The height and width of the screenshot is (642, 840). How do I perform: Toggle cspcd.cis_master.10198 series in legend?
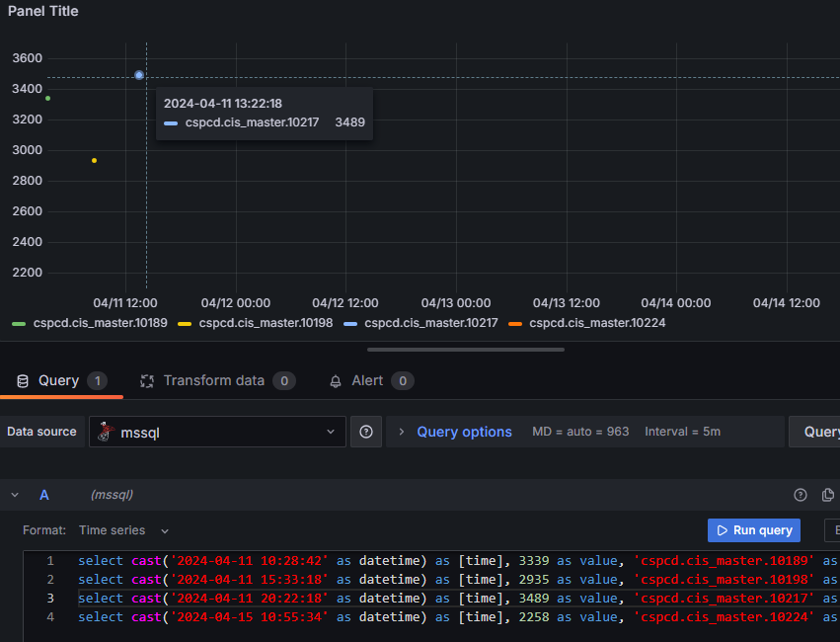point(266,323)
